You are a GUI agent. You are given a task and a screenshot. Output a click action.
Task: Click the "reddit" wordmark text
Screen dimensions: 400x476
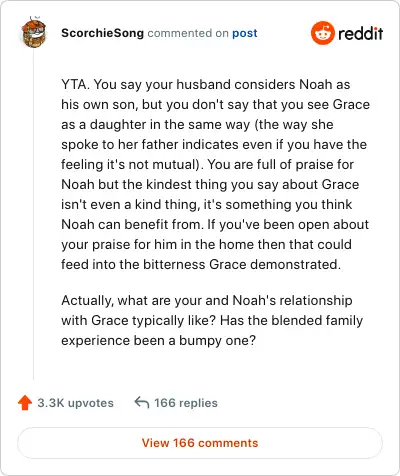pyautogui.click(x=360, y=33)
